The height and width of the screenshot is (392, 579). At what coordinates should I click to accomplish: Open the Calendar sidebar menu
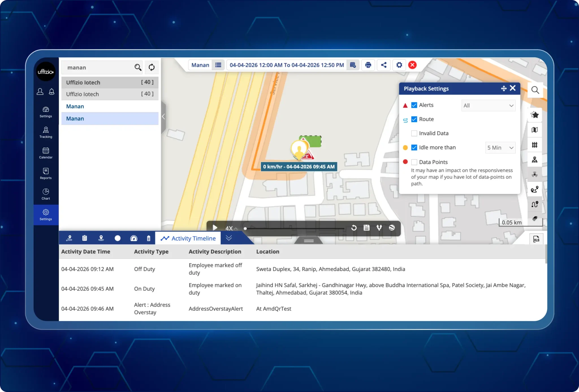[x=46, y=153]
